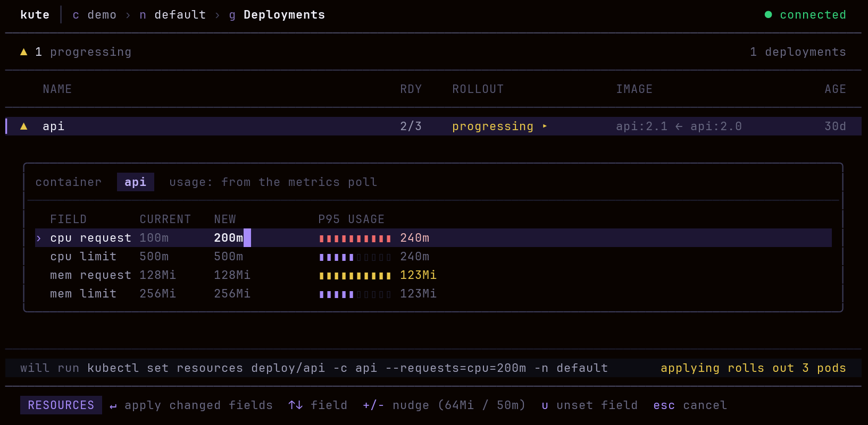Click the IMAGE column header
This screenshot has width=868, height=425.
point(634,89)
